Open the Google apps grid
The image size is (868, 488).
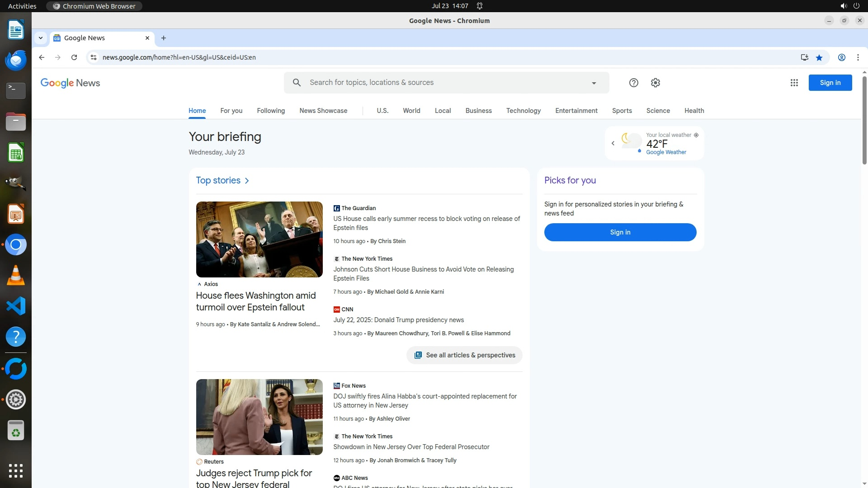point(794,83)
